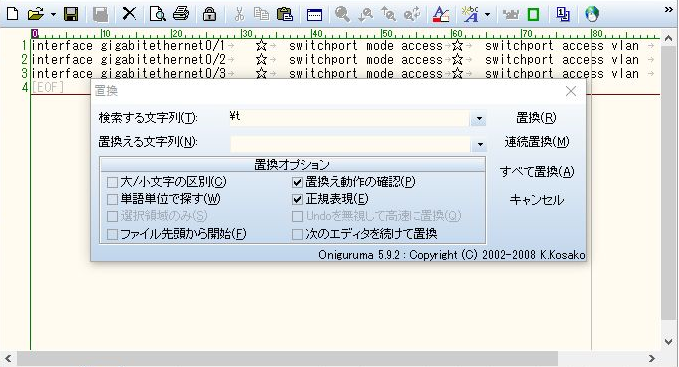Viewport: 679px width, 367px height.
Task: Click vertical scrollbar up arrow
Action: (668, 39)
